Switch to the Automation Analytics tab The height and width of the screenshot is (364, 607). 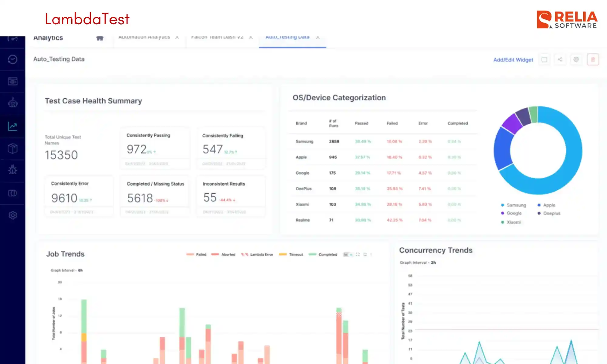pyautogui.click(x=144, y=37)
